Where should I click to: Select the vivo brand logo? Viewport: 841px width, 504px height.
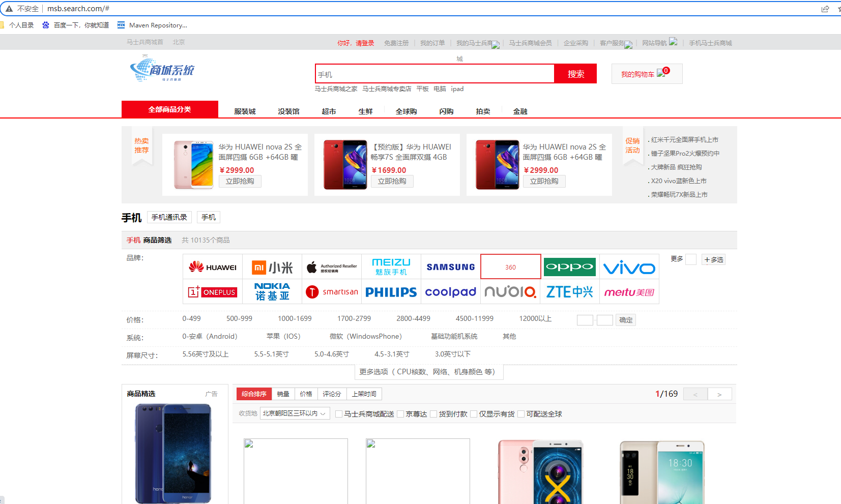coord(629,267)
